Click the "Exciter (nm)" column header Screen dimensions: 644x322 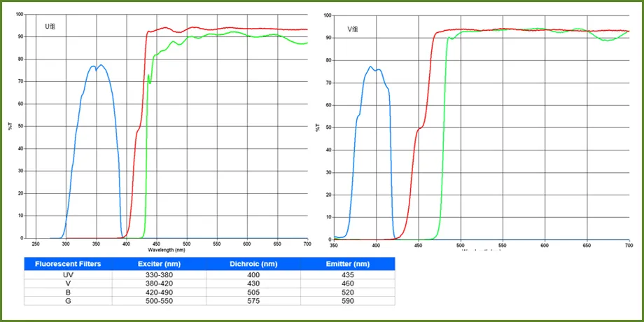click(157, 264)
